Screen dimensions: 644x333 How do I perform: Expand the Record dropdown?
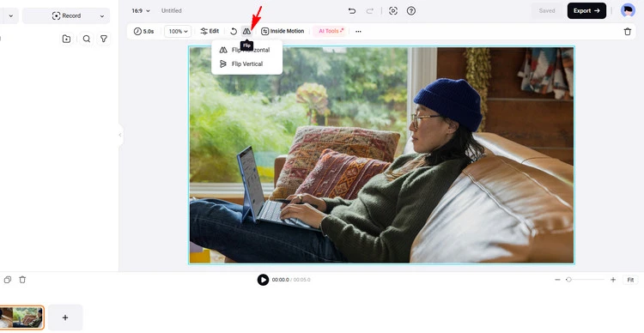pyautogui.click(x=102, y=16)
